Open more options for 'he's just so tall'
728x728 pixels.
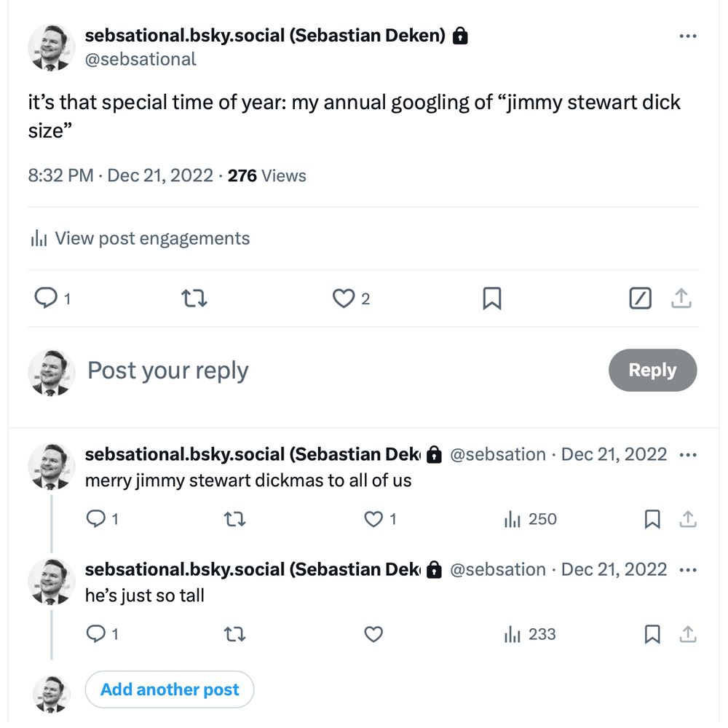pyautogui.click(x=688, y=569)
